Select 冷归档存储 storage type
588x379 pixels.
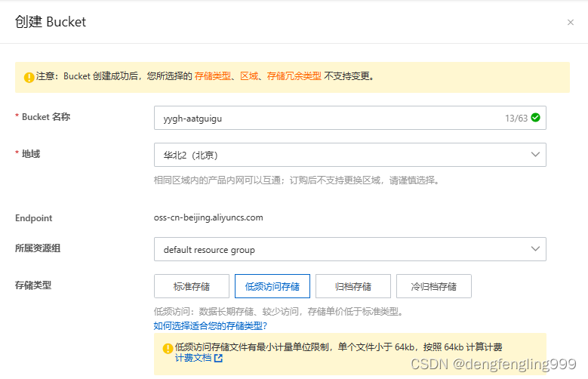434,286
